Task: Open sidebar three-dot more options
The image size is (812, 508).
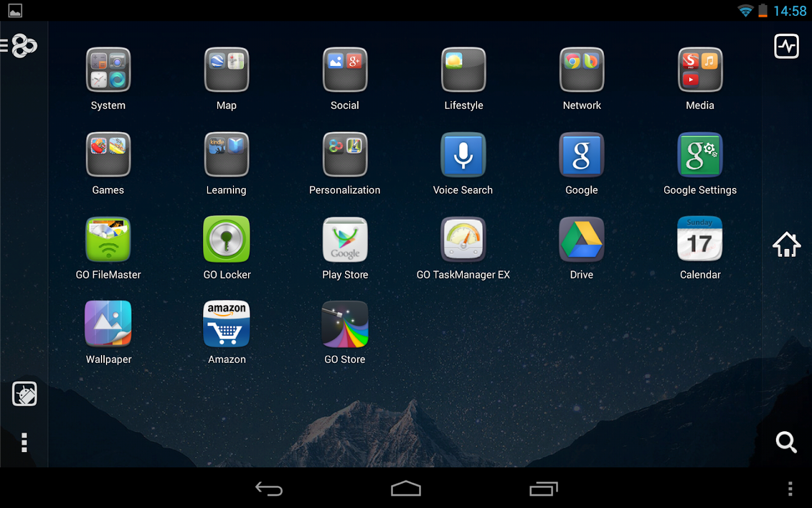Action: [x=24, y=443]
